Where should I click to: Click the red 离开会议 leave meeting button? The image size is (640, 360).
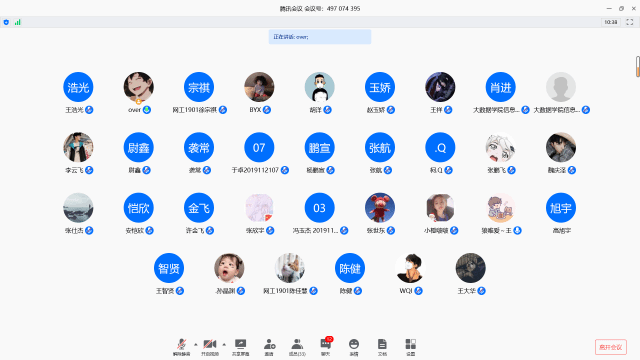pyautogui.click(x=611, y=347)
